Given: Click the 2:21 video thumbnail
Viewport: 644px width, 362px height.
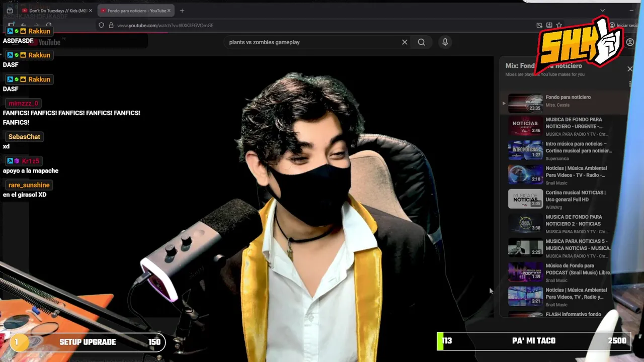Looking at the screenshot, I should click(x=525, y=297).
